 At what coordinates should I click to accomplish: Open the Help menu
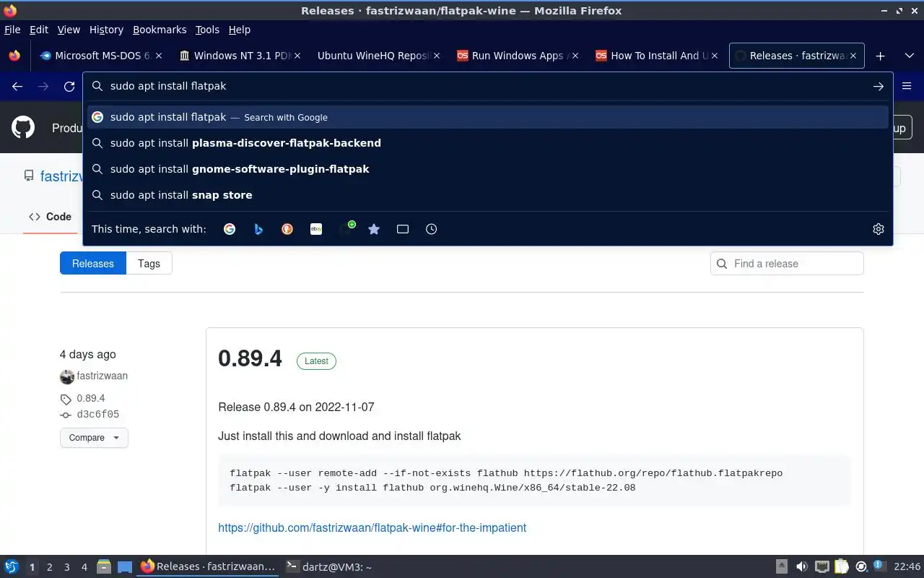click(x=240, y=30)
